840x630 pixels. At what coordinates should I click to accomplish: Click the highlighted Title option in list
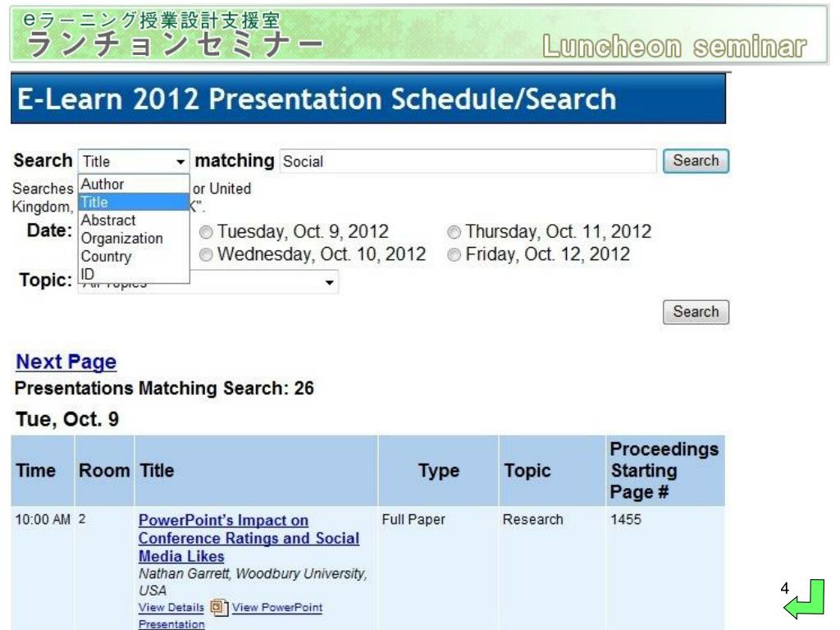tap(134, 202)
